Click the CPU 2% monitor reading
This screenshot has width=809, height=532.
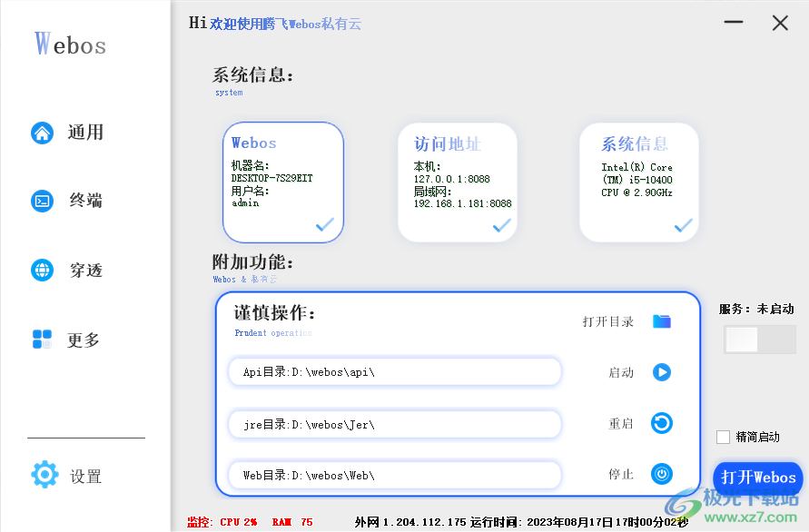pyautogui.click(x=239, y=522)
